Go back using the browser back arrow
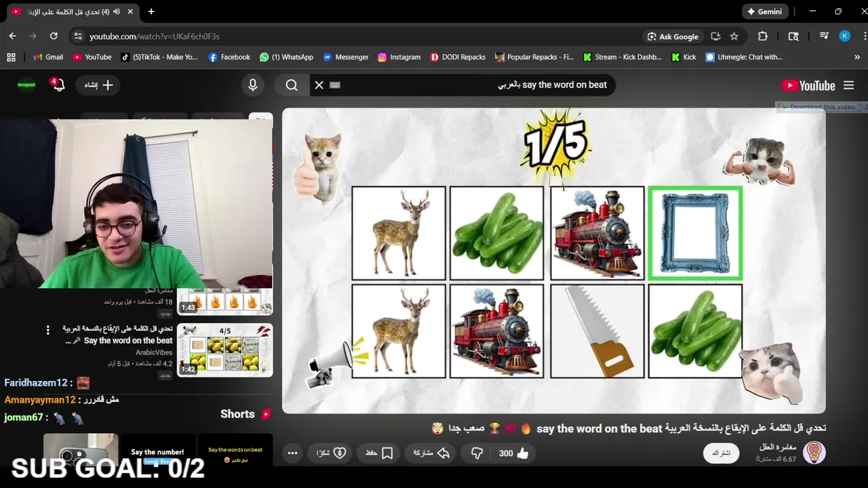The image size is (868, 488). click(x=12, y=36)
